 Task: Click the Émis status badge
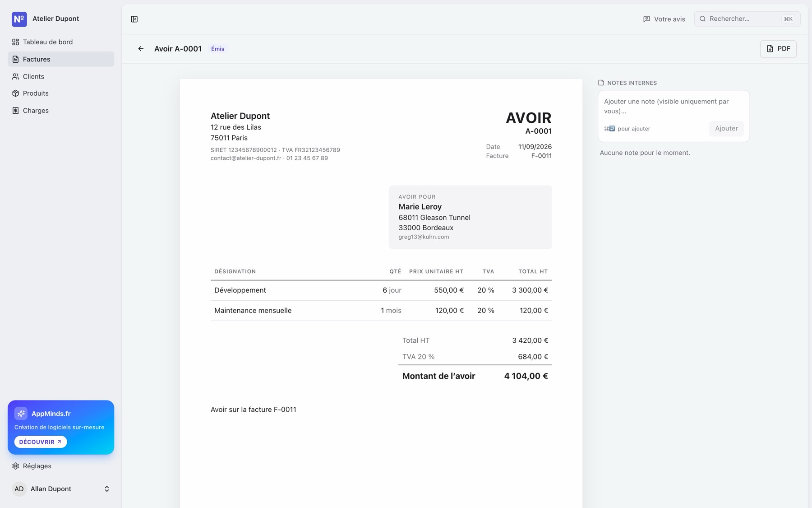(x=217, y=49)
